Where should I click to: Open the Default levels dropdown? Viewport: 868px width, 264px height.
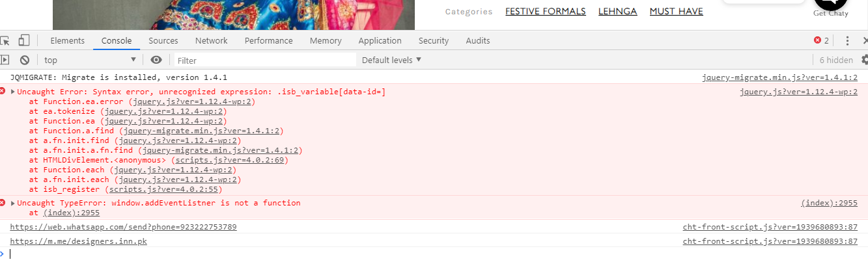coord(391,60)
